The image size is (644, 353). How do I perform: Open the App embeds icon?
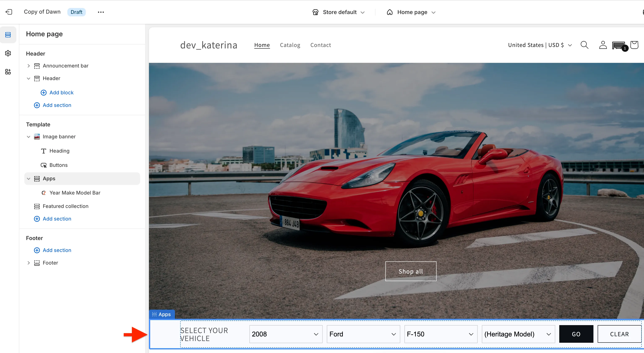[x=8, y=72]
